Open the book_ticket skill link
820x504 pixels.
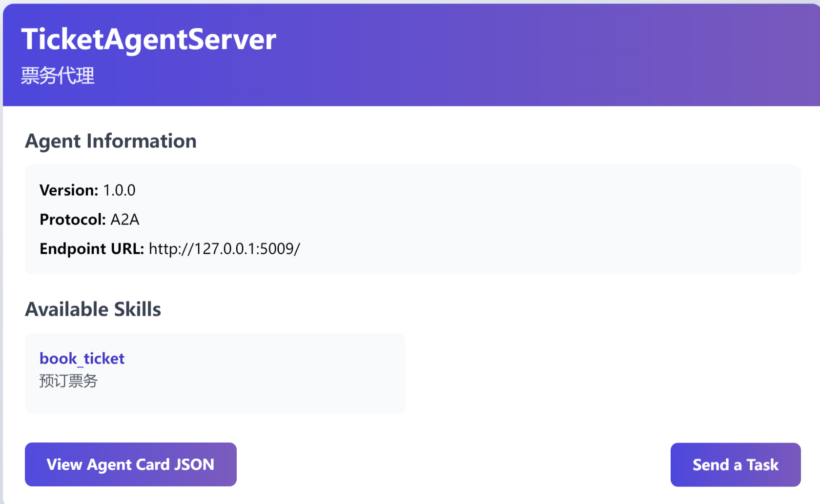82,359
